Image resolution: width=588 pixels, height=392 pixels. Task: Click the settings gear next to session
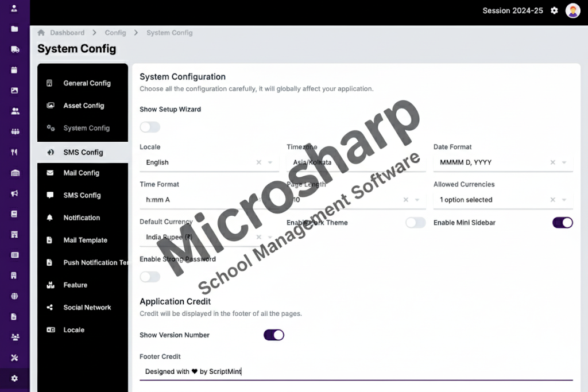tap(554, 11)
